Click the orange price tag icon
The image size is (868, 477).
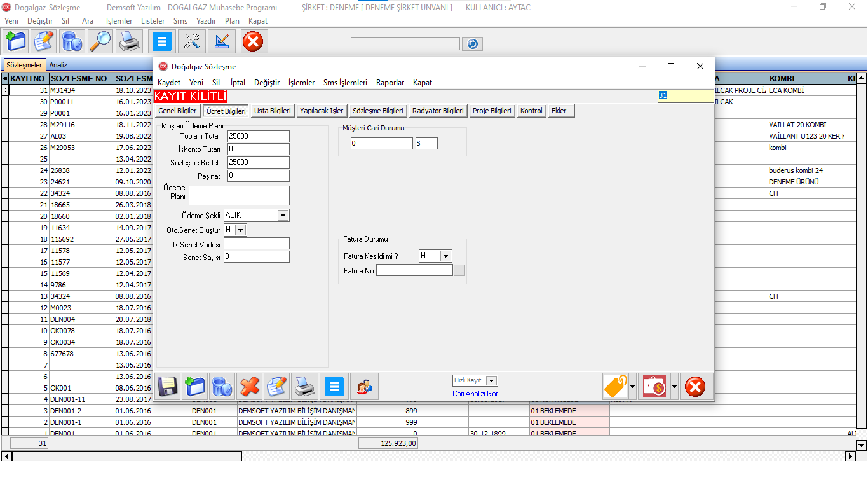(615, 386)
